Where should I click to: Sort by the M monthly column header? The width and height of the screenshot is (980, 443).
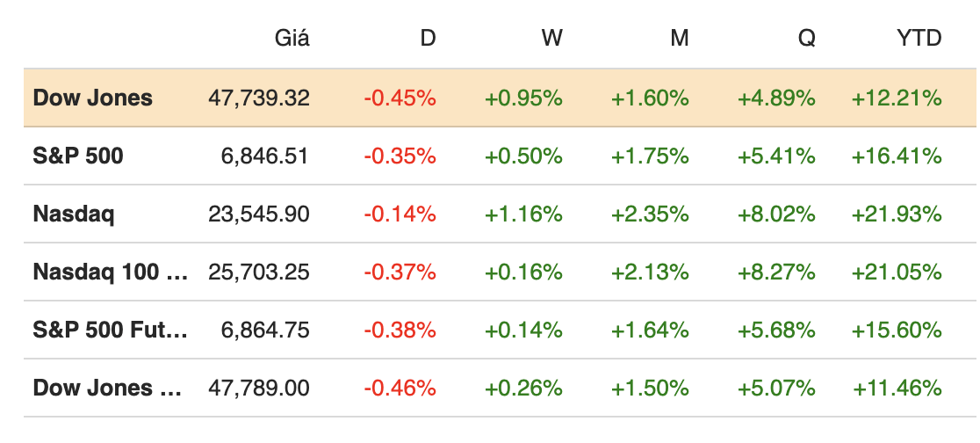(x=679, y=38)
